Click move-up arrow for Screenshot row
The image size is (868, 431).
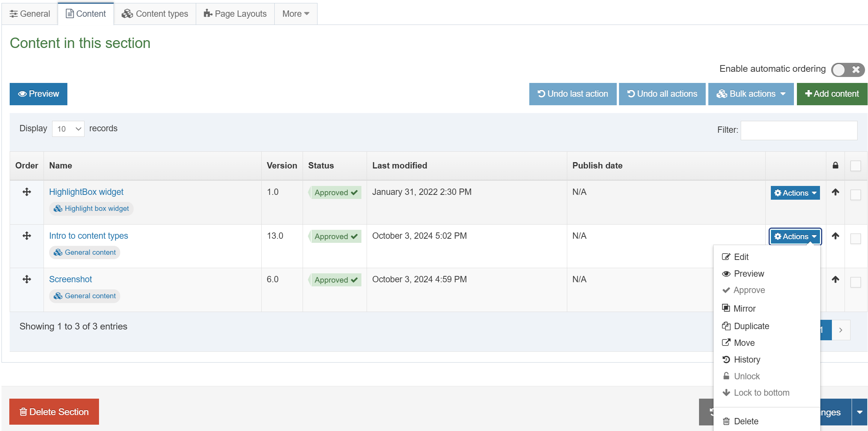pyautogui.click(x=835, y=279)
